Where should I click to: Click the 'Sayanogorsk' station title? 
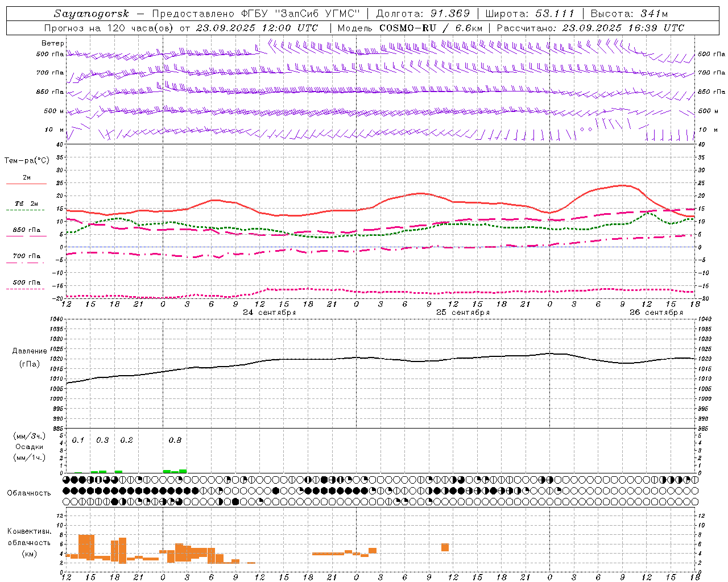pyautogui.click(x=91, y=14)
